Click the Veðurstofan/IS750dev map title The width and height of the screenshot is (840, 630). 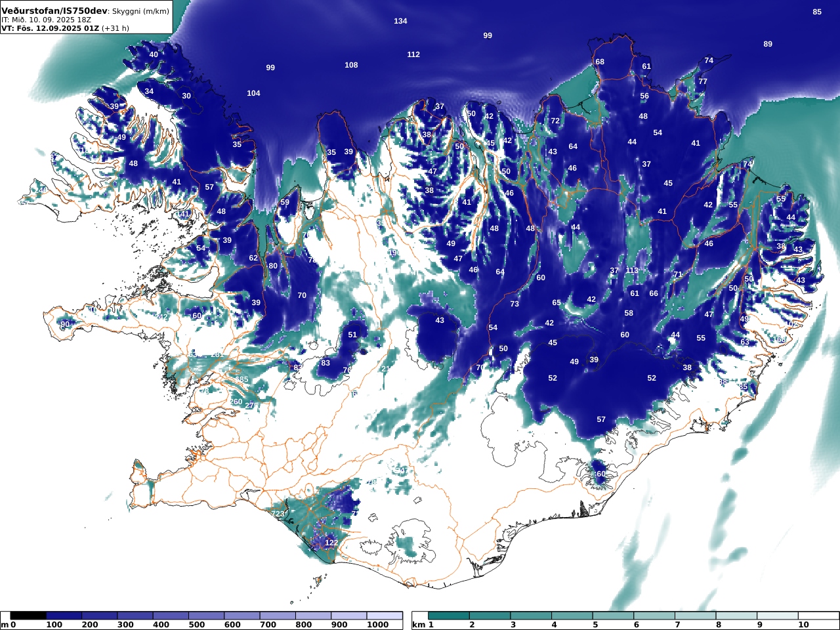pos(54,11)
